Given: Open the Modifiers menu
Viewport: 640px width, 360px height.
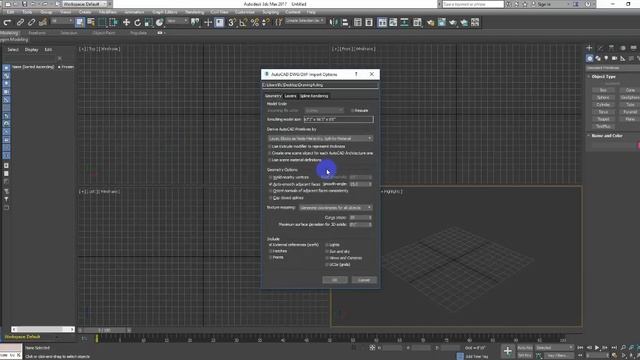Looking at the screenshot, I should (108, 12).
